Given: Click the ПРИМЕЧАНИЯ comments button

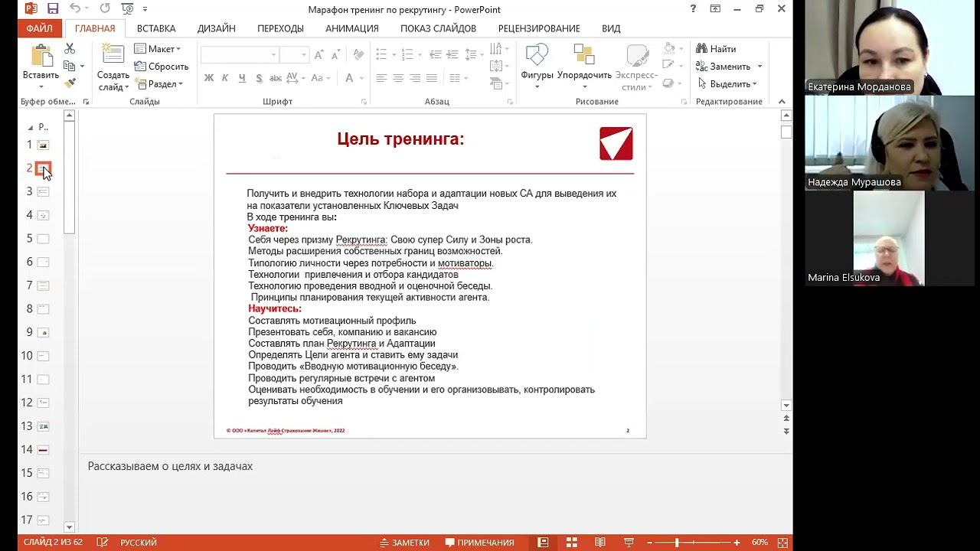Looking at the screenshot, I should point(480,543).
